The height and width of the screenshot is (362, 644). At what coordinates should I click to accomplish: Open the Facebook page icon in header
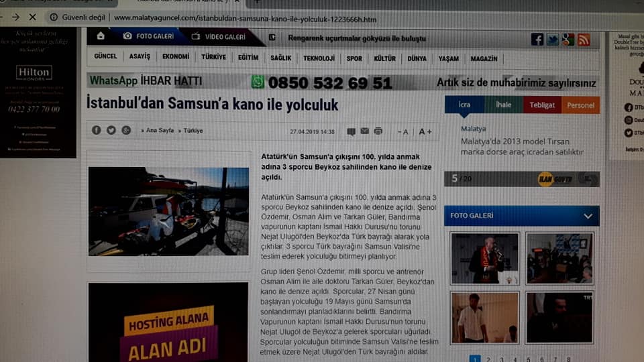[537, 40]
